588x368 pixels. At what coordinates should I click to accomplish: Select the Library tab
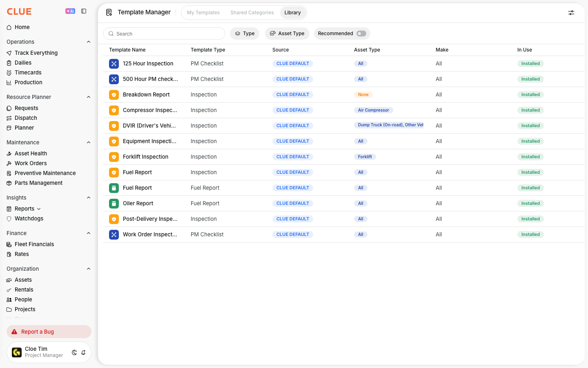[x=293, y=13]
